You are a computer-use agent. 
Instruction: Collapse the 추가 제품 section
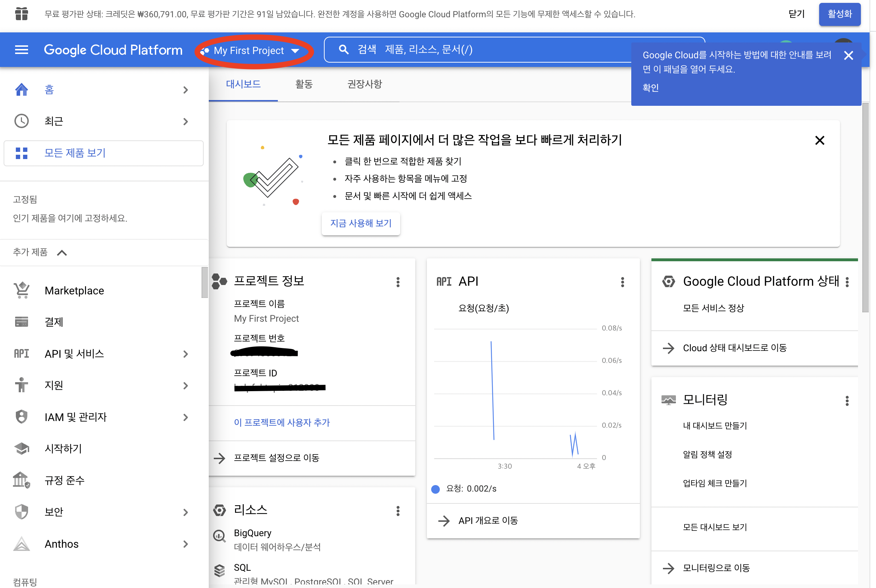coord(62,253)
